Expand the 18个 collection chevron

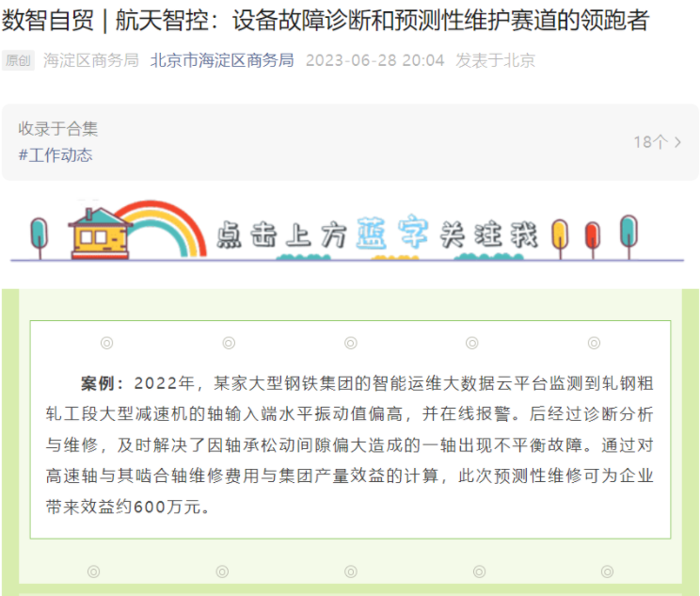tap(677, 142)
